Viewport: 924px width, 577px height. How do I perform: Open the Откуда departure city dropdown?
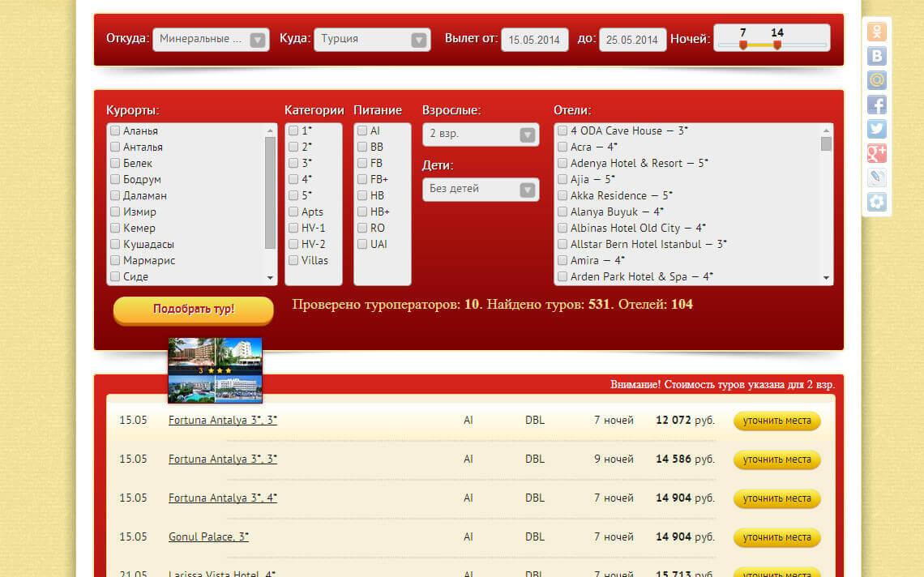coord(210,39)
